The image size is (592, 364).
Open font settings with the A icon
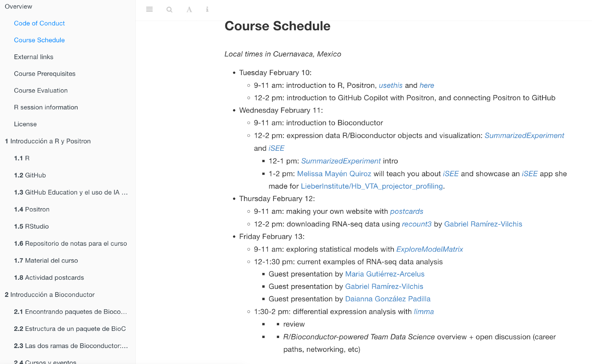tap(189, 9)
